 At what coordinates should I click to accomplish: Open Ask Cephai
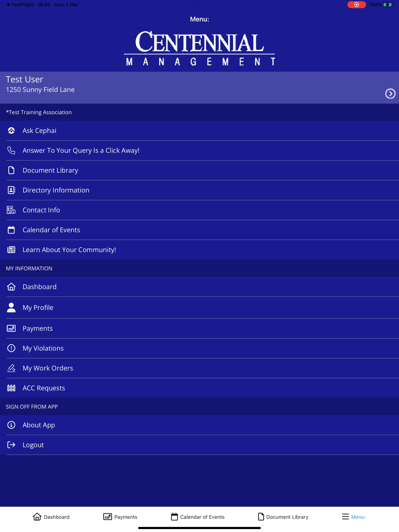(x=199, y=131)
